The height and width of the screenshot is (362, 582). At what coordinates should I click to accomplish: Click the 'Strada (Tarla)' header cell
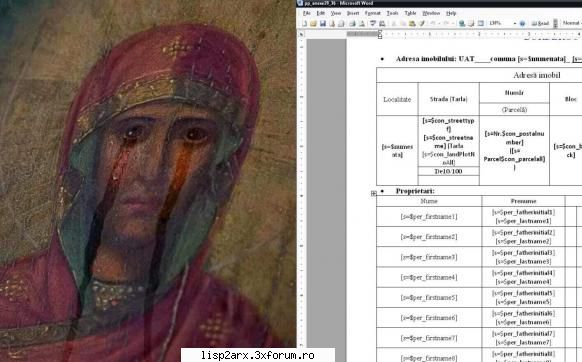tap(448, 99)
